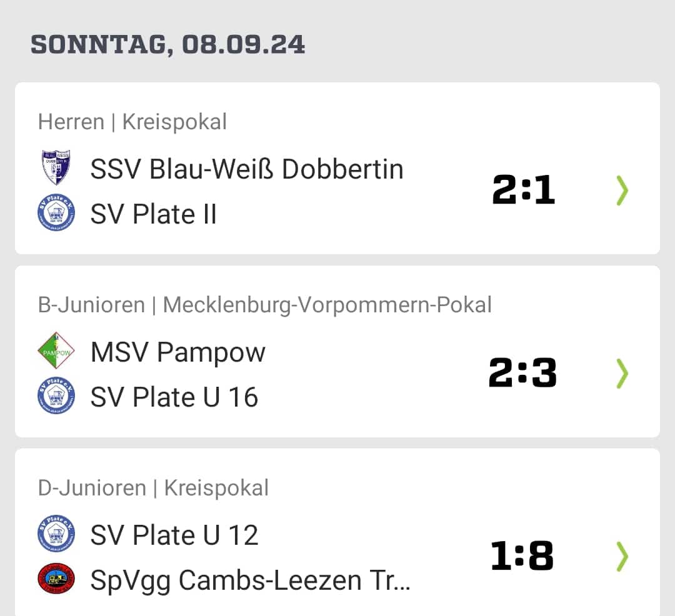The image size is (675, 616).
Task: Click the 2:1 score result
Action: (524, 189)
